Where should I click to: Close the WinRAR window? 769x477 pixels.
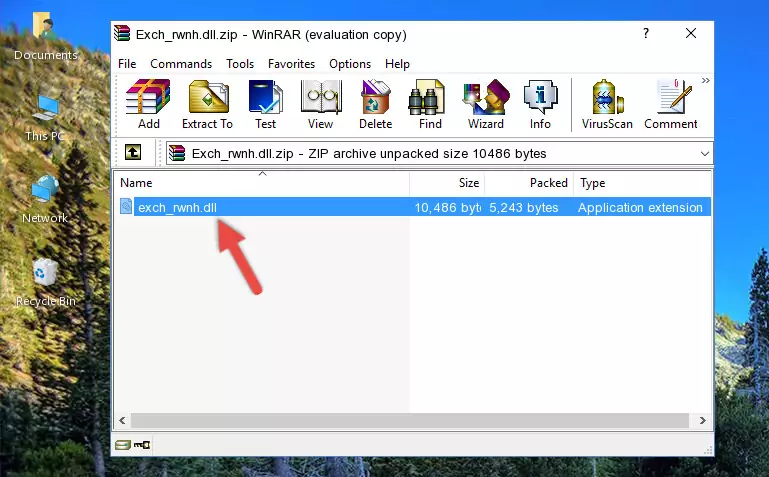coord(691,33)
